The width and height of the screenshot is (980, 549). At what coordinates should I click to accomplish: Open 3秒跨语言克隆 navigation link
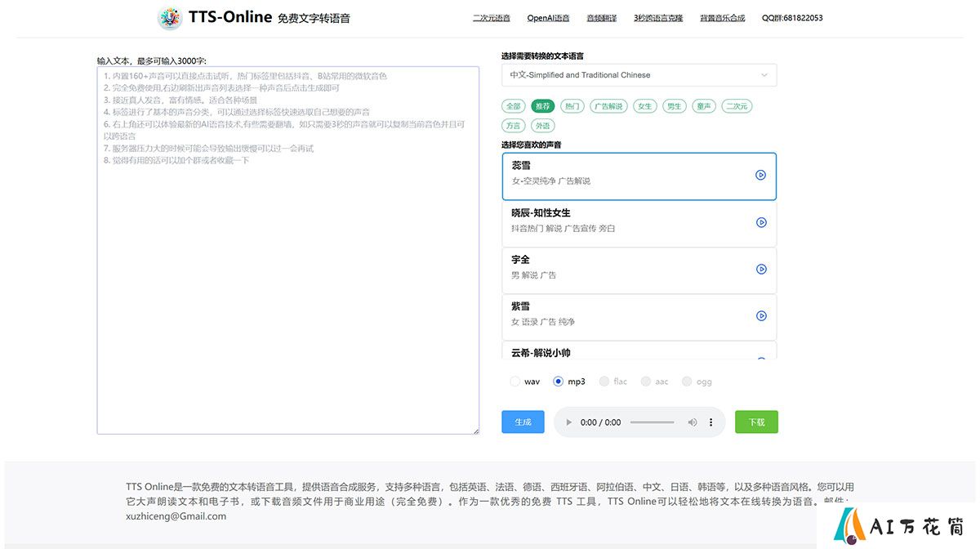click(x=658, y=18)
